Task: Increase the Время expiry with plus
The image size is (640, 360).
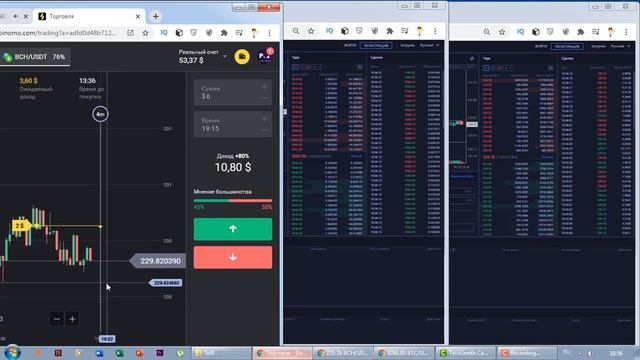Action: (x=264, y=119)
